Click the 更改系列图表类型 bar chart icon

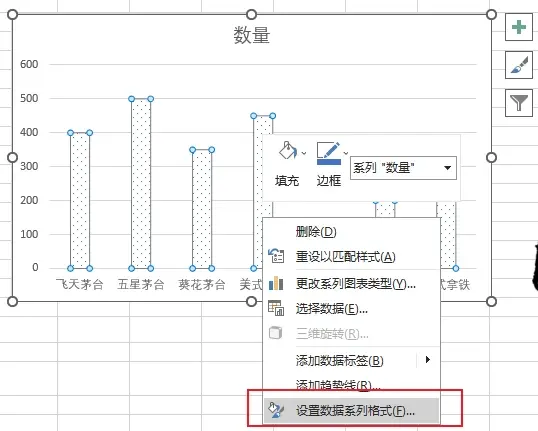click(276, 283)
